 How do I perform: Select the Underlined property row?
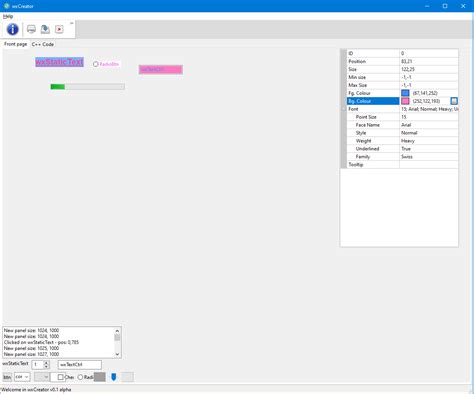tap(403, 149)
